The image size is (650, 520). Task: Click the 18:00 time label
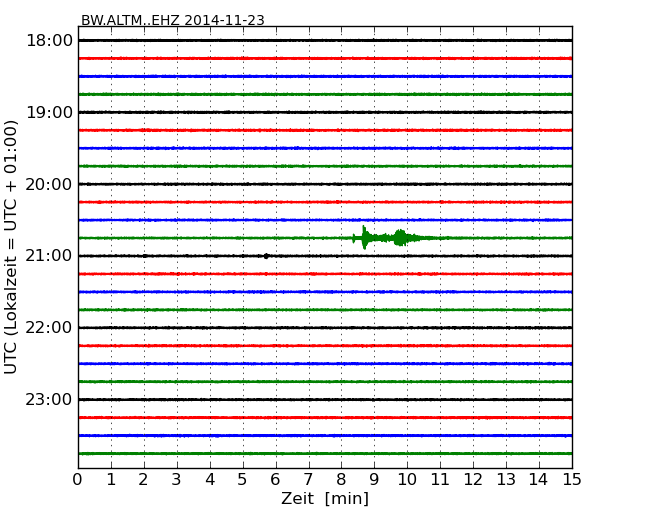coord(49,41)
